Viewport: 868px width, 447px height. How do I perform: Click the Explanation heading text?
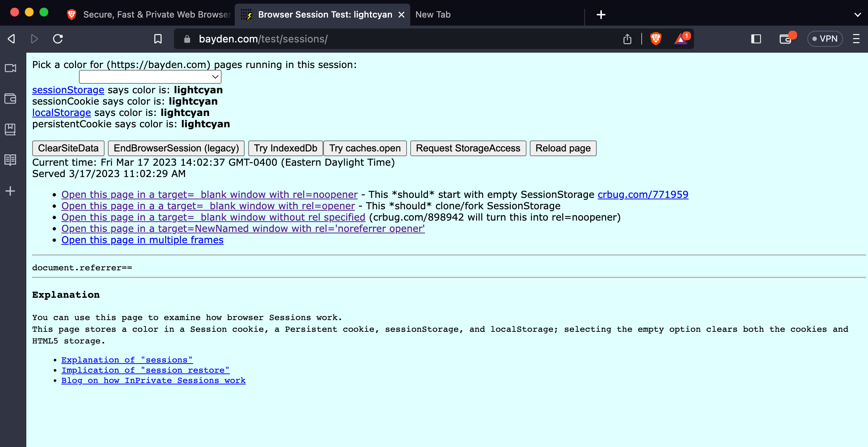(66, 295)
